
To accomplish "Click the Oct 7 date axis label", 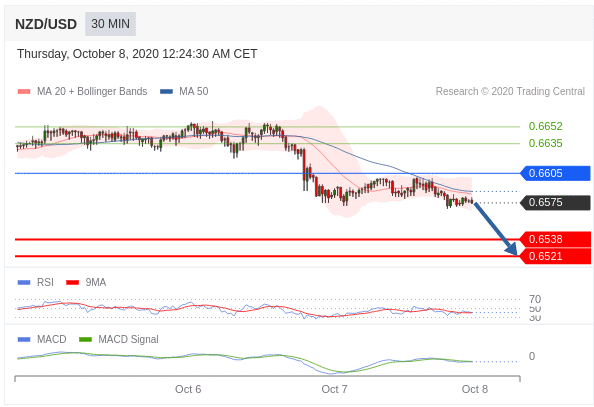I will (334, 389).
